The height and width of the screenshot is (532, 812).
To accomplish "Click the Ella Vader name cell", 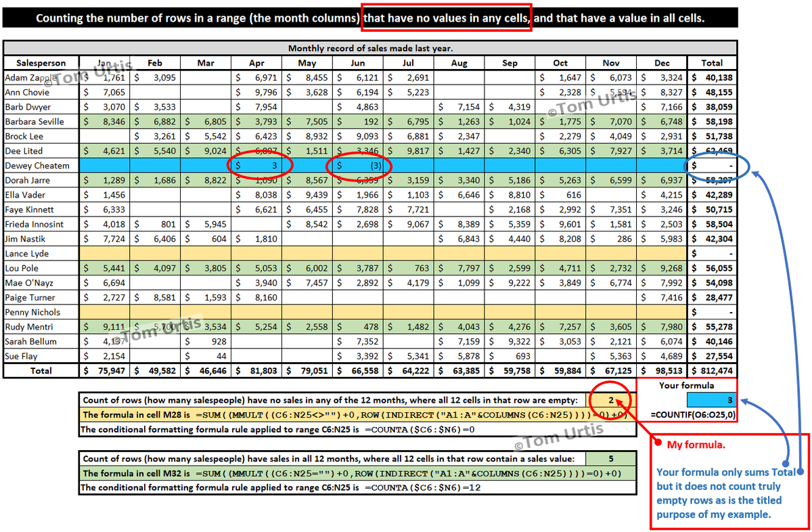I will tap(41, 195).
